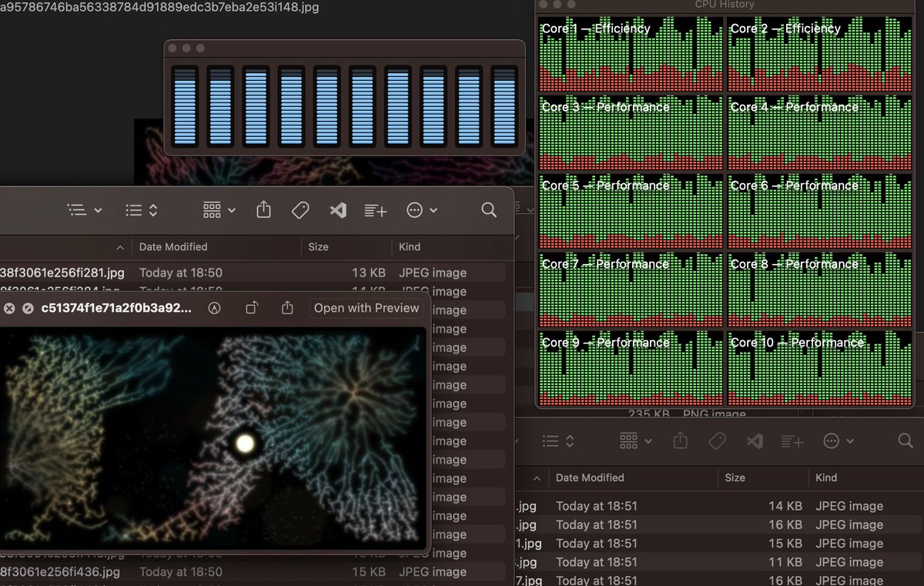Click the 15 KB cell in back Finder
The height and width of the screenshot is (586, 924).
coord(786,544)
